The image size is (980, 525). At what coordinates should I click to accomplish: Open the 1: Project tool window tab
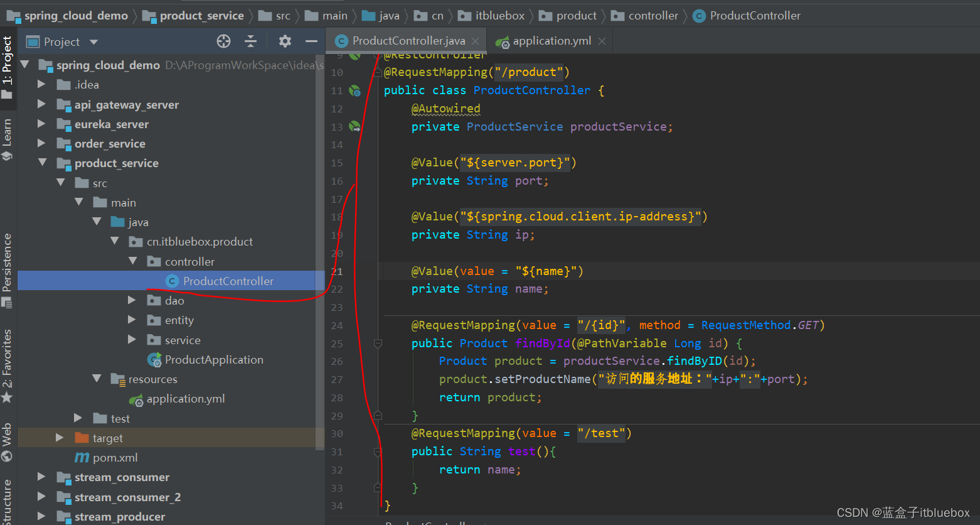pyautogui.click(x=8, y=67)
